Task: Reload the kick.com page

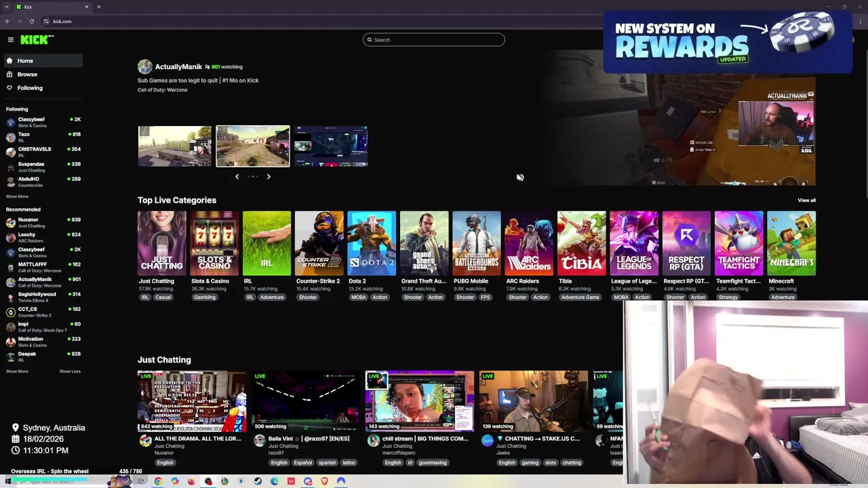Action: [31, 21]
